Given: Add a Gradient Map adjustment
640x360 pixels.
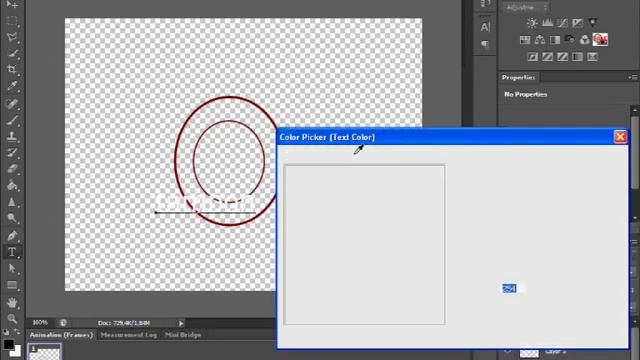Looking at the screenshot, I should point(578,57).
